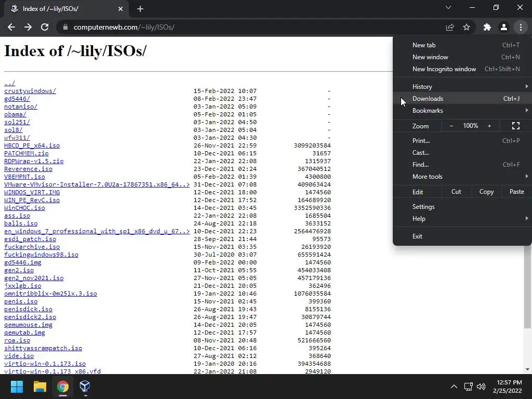Click the Reverence.iso link

(x=28, y=169)
